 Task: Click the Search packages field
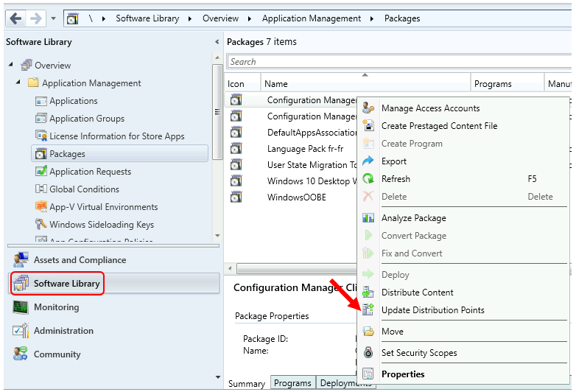tap(399, 62)
